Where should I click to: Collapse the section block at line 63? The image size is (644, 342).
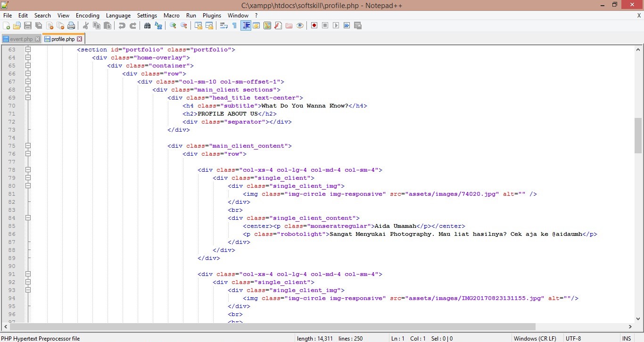click(x=28, y=50)
